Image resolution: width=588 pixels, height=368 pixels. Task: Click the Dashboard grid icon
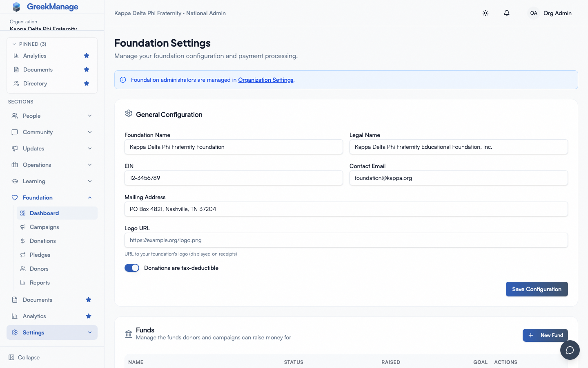(x=23, y=213)
